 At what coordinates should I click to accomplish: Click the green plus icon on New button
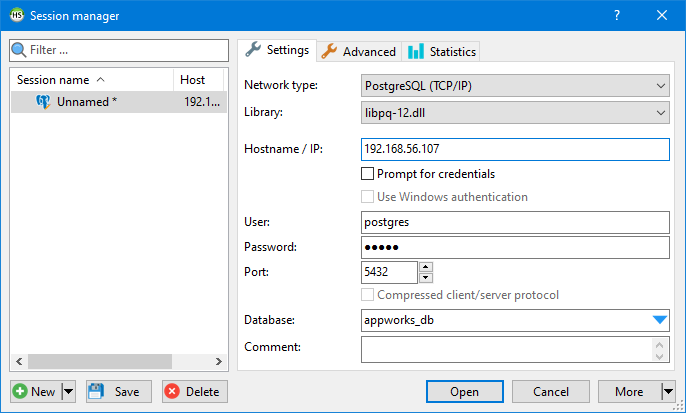20,391
